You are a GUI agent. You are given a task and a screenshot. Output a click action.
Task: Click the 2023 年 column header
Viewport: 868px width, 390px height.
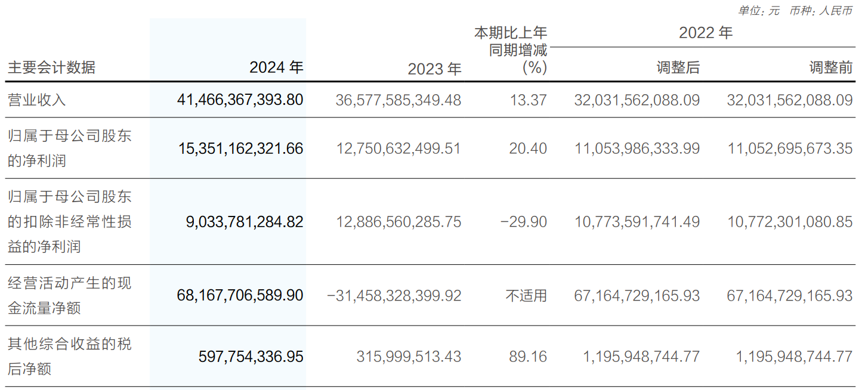434,69
